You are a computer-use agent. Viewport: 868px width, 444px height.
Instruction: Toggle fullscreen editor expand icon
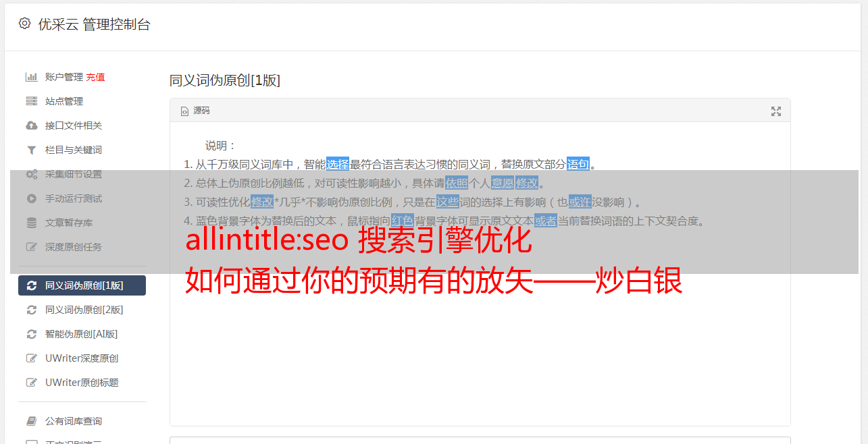(776, 111)
